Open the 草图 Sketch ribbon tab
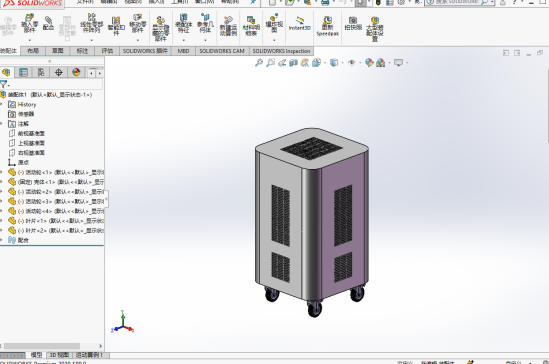The image size is (549, 364). (x=57, y=51)
